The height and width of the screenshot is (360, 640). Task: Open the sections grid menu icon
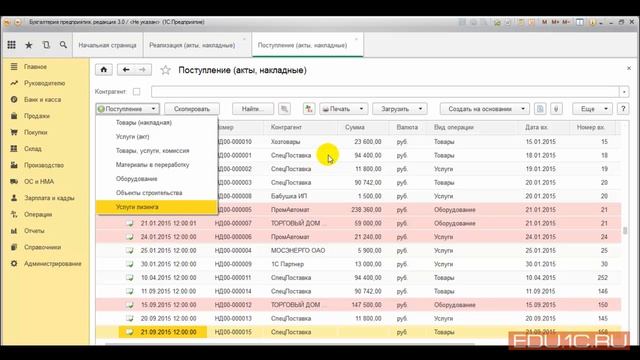11,45
